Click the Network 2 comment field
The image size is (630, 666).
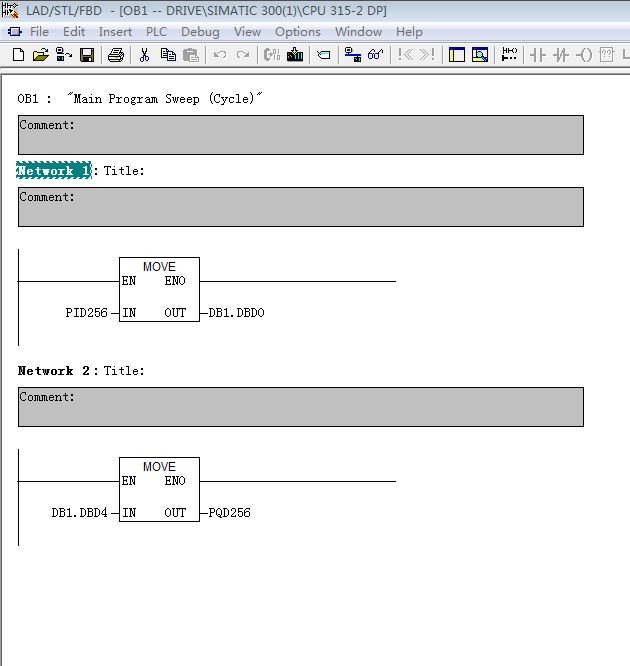click(301, 407)
